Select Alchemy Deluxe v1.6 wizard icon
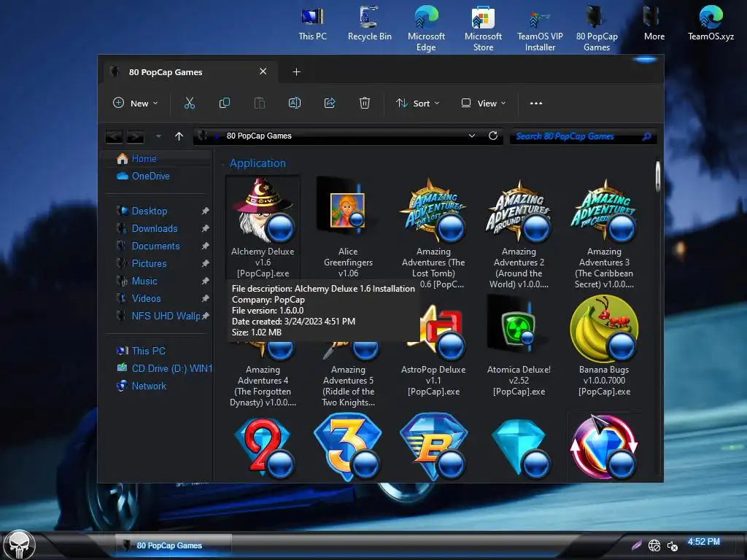The height and width of the screenshot is (560, 747). click(263, 210)
